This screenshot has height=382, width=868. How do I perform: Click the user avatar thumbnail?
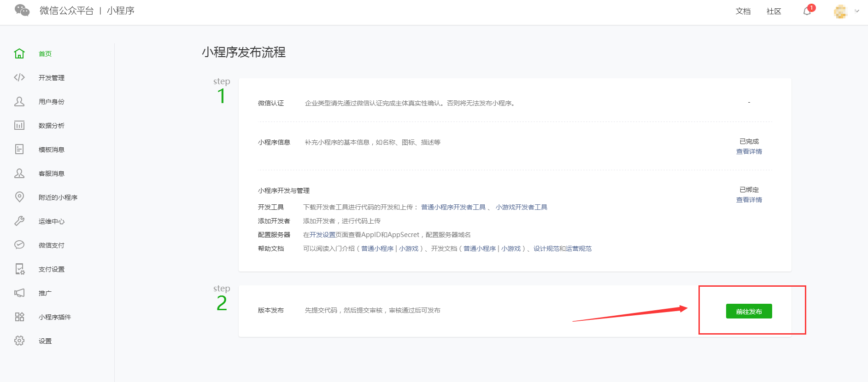(841, 12)
